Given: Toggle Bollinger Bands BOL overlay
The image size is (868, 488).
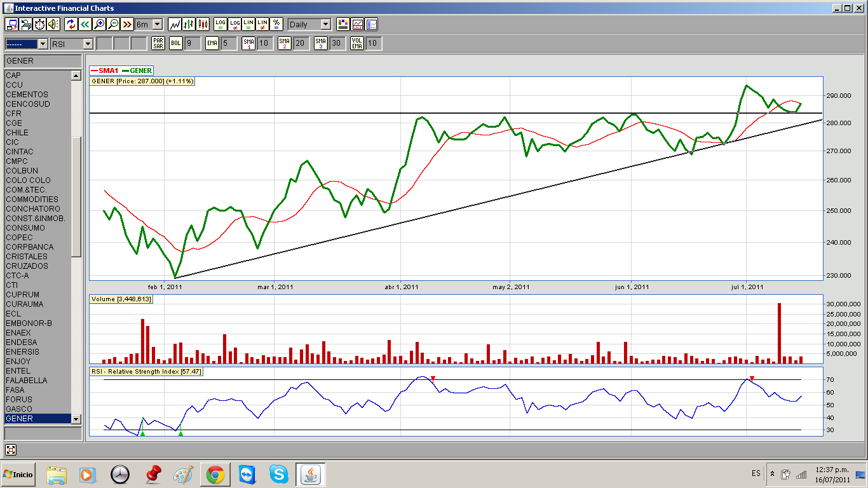Looking at the screenshot, I should tap(175, 43).
